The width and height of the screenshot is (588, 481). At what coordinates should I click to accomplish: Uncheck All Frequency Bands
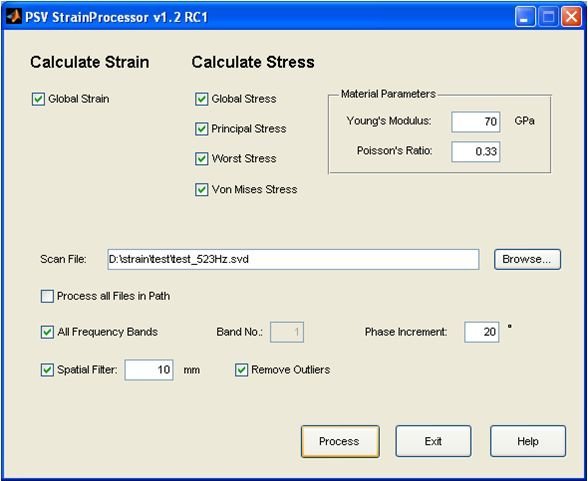(x=47, y=332)
